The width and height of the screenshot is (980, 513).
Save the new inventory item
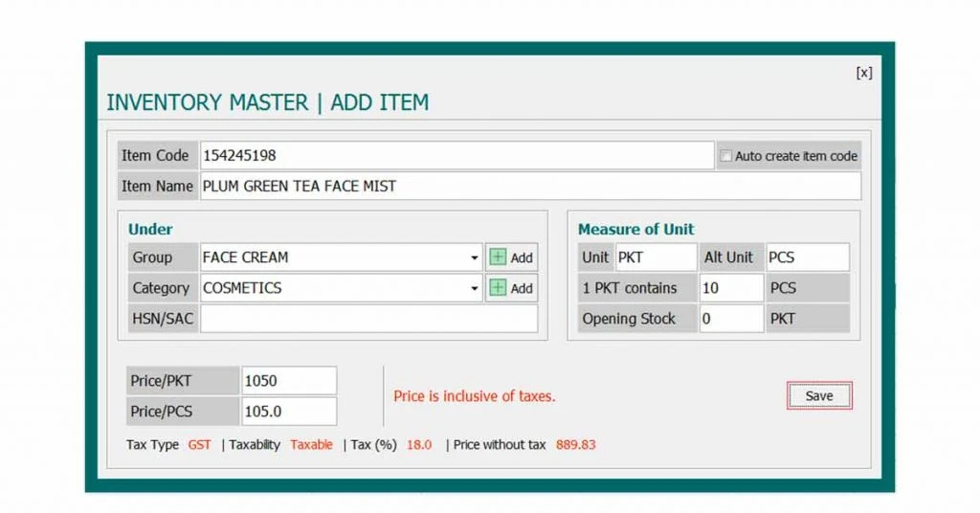pyautogui.click(x=819, y=396)
